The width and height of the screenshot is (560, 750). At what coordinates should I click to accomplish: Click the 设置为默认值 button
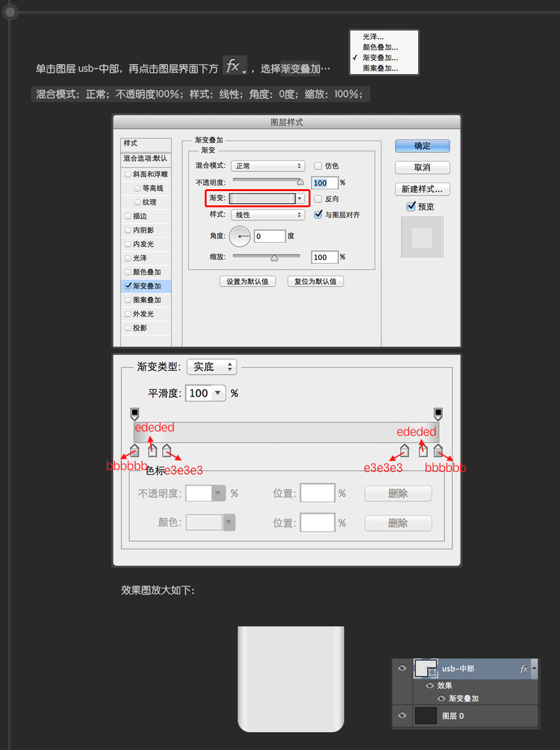tap(248, 281)
